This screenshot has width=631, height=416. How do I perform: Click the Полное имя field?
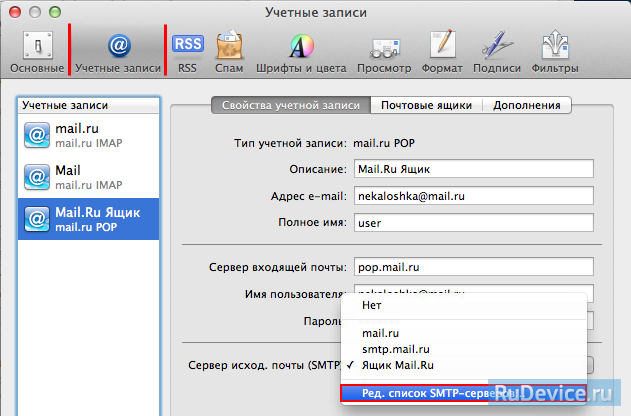pos(474,223)
